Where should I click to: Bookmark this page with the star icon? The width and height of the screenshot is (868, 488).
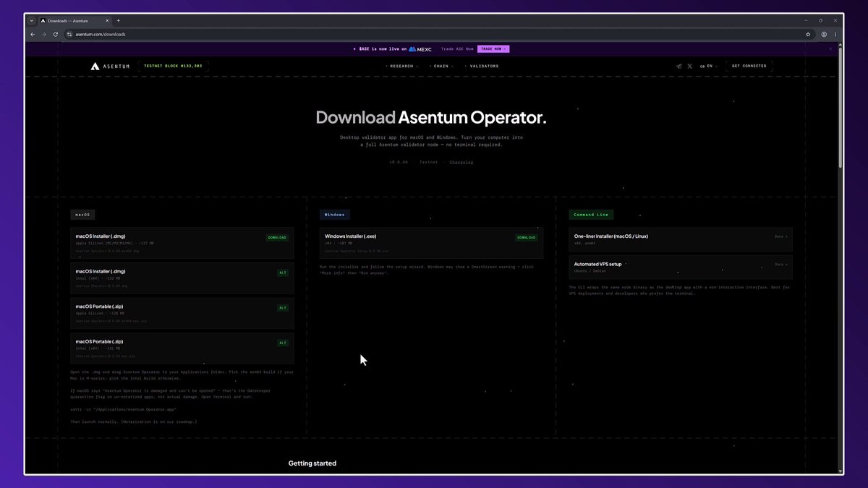click(808, 34)
